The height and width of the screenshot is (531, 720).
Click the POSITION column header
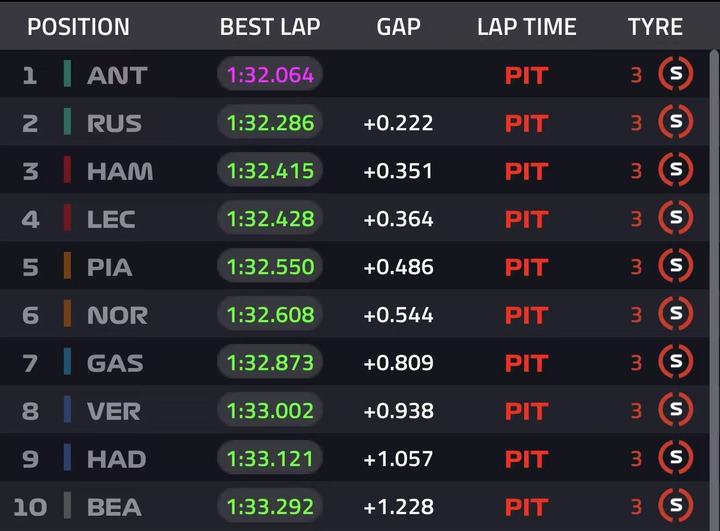point(78,27)
